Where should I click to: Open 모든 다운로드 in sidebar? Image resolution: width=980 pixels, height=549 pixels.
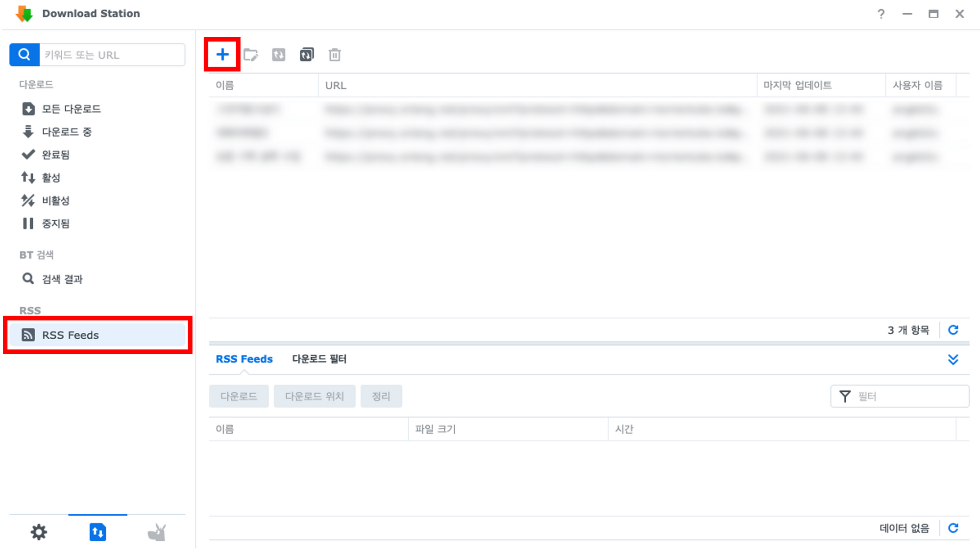tap(71, 109)
